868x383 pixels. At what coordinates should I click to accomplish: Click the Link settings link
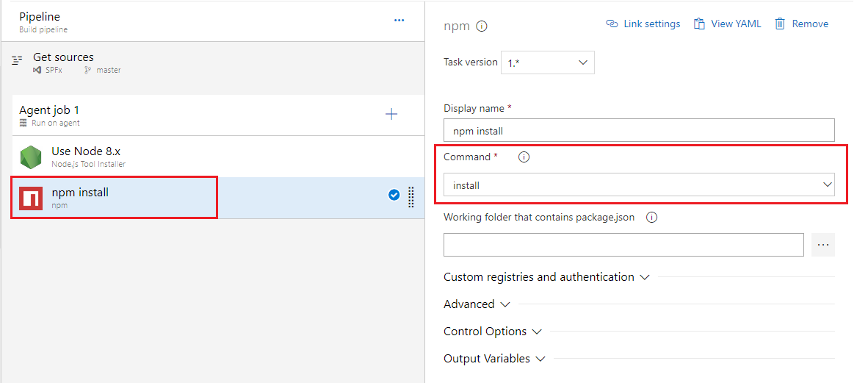(x=643, y=24)
